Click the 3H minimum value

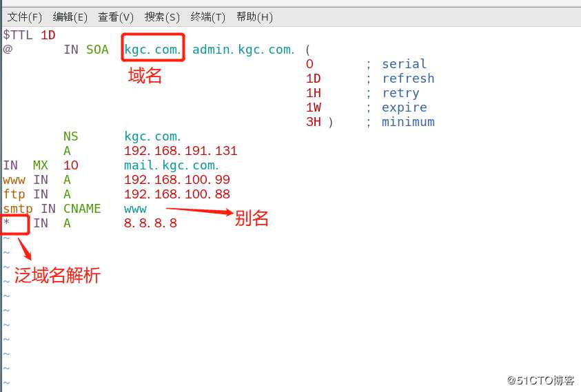[x=314, y=122]
